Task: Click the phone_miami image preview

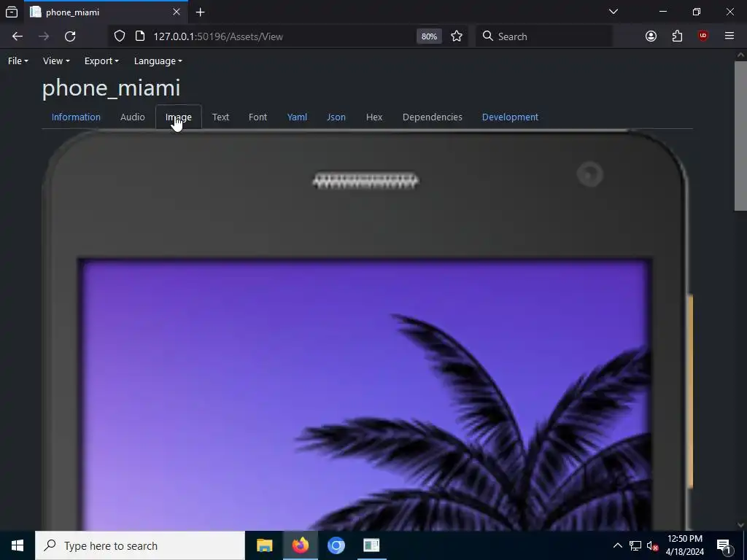Action: point(367,330)
